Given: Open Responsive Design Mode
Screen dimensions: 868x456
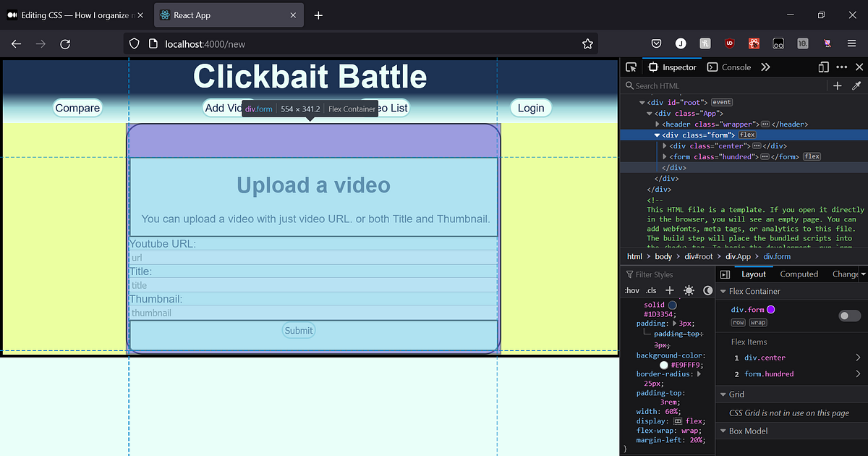Looking at the screenshot, I should [x=823, y=67].
